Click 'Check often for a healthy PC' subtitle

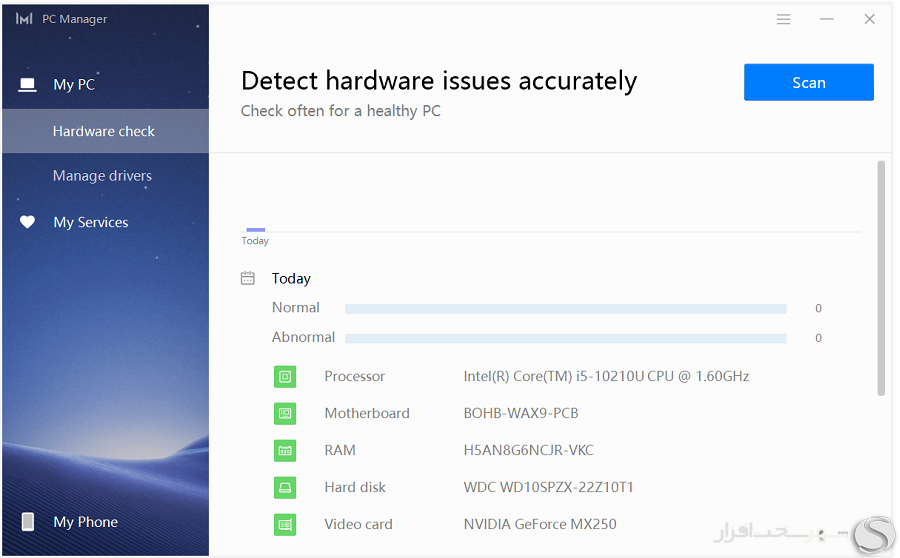pos(340,111)
